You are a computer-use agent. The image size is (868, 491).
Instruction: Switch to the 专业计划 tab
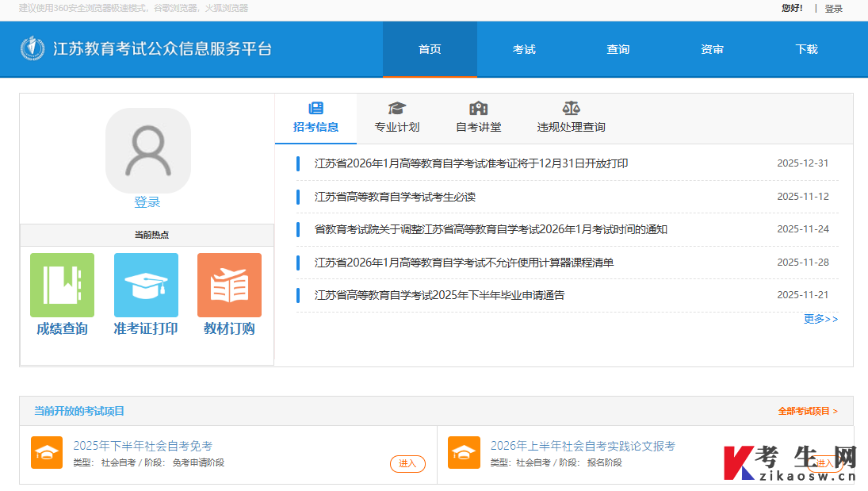point(397,118)
